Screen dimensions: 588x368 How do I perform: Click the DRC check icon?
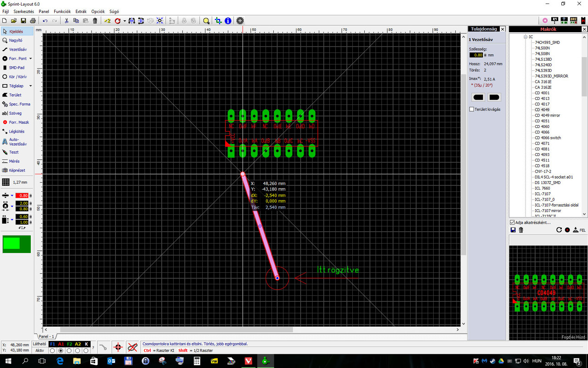coord(574,20)
